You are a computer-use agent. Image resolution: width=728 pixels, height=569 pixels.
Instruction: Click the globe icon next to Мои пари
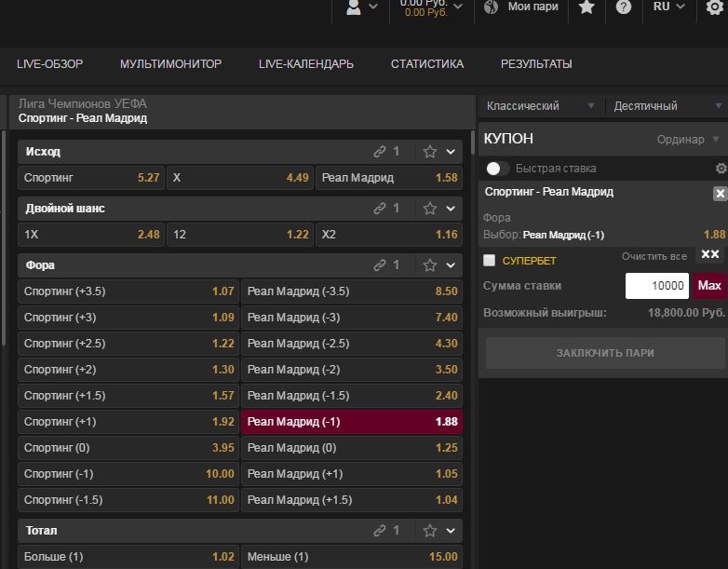pyautogui.click(x=491, y=7)
